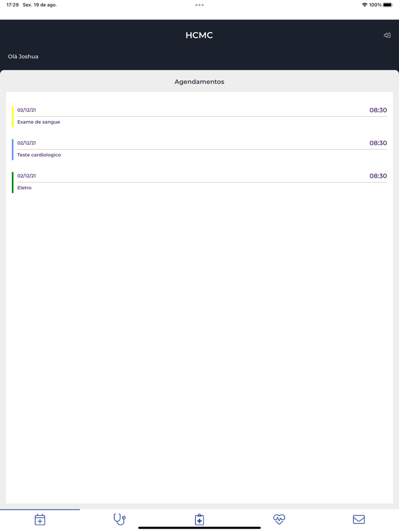Select the Teste cardiologico appointment
Screen dimensions: 399x532
(x=39, y=155)
